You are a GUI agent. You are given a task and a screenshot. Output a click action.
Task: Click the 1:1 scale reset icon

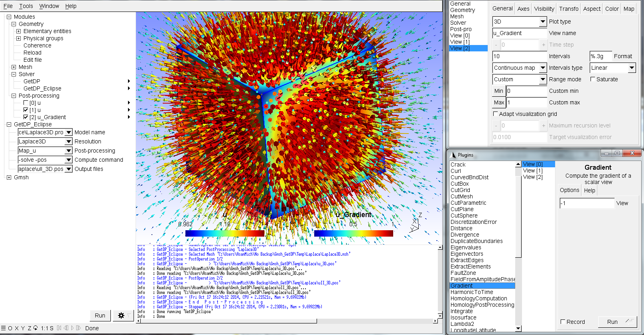click(x=44, y=328)
